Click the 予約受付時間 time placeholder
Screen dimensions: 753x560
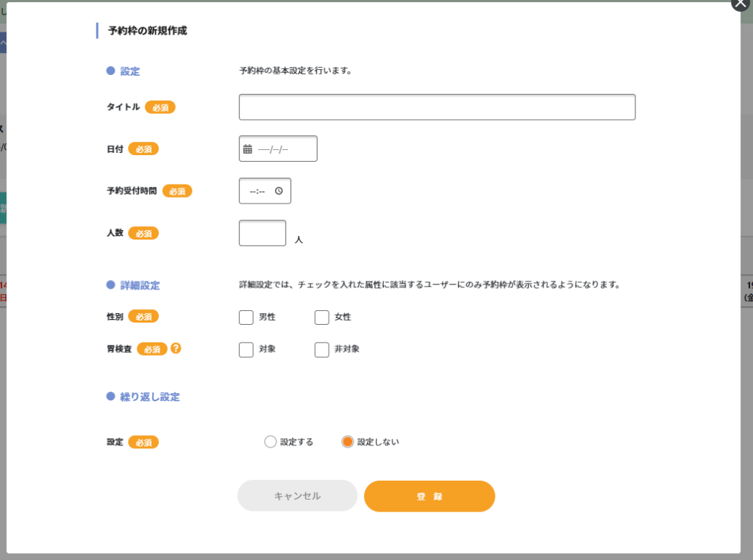click(257, 191)
